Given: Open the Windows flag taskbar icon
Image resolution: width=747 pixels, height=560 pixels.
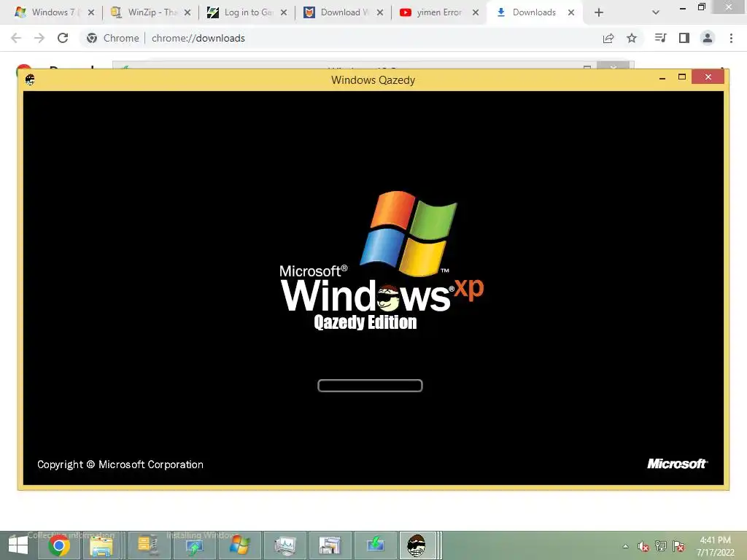Looking at the screenshot, I should point(239,545).
